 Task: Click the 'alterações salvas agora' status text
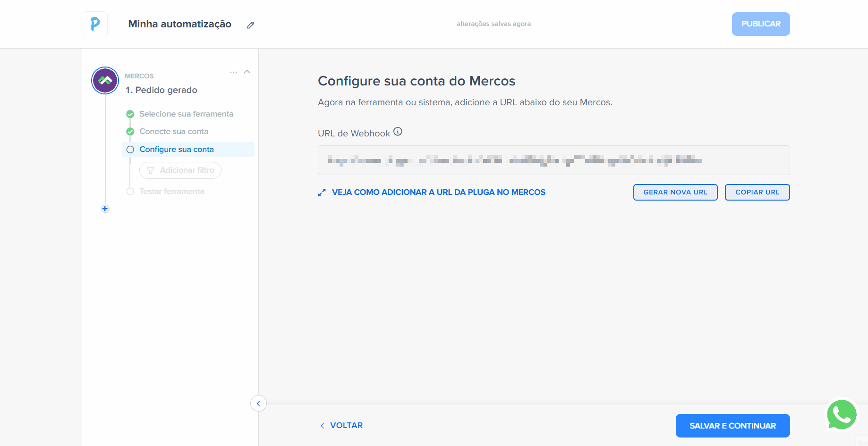tap(494, 24)
